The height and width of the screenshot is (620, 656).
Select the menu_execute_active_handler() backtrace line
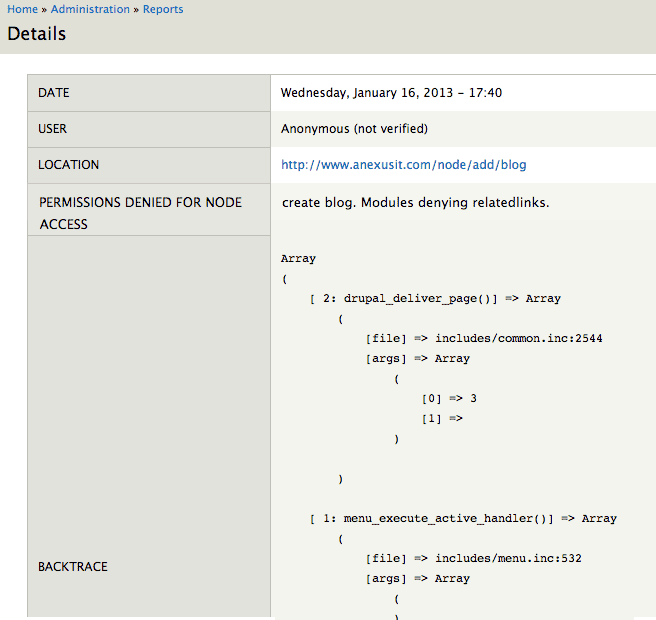click(463, 519)
